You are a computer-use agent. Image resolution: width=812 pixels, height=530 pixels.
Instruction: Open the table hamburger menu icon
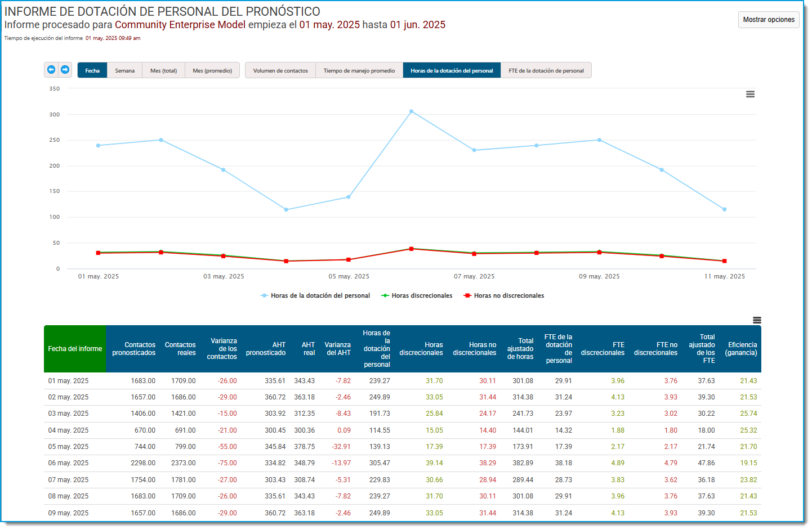757,320
